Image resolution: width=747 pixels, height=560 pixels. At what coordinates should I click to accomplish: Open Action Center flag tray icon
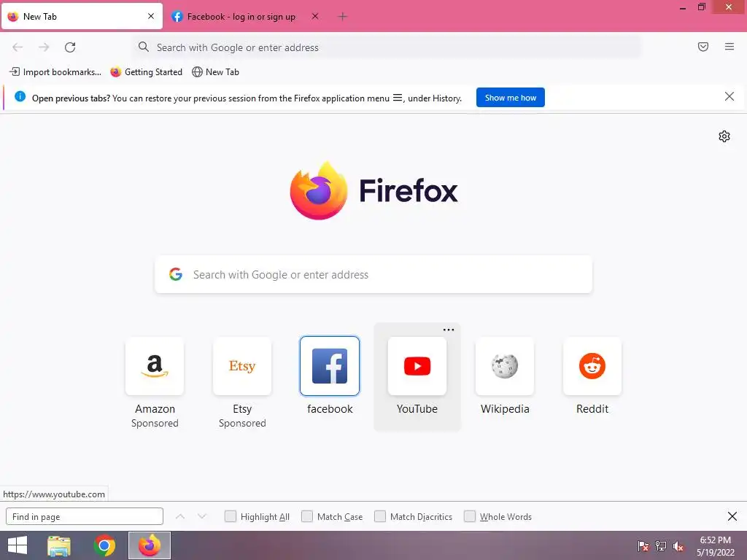(x=643, y=546)
